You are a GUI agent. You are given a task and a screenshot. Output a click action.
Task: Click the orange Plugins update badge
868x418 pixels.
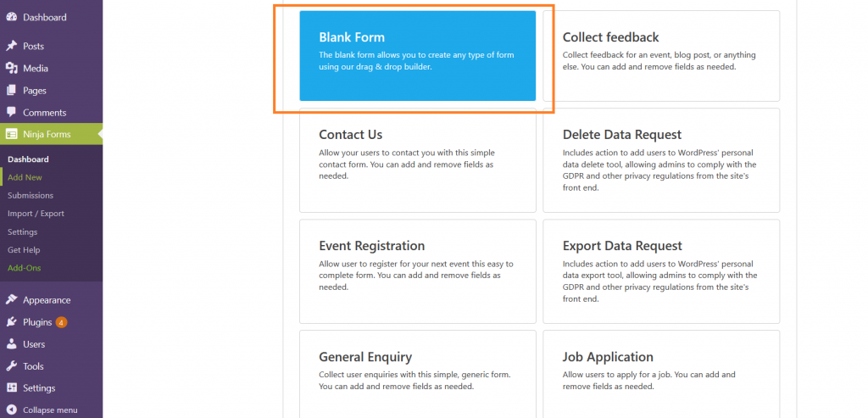click(61, 322)
